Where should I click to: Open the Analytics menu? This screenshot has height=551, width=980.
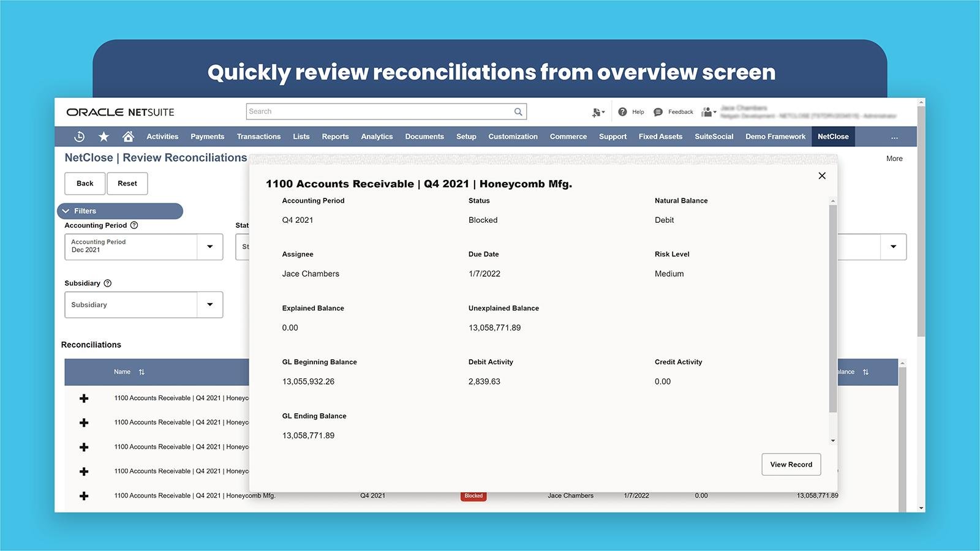(377, 137)
